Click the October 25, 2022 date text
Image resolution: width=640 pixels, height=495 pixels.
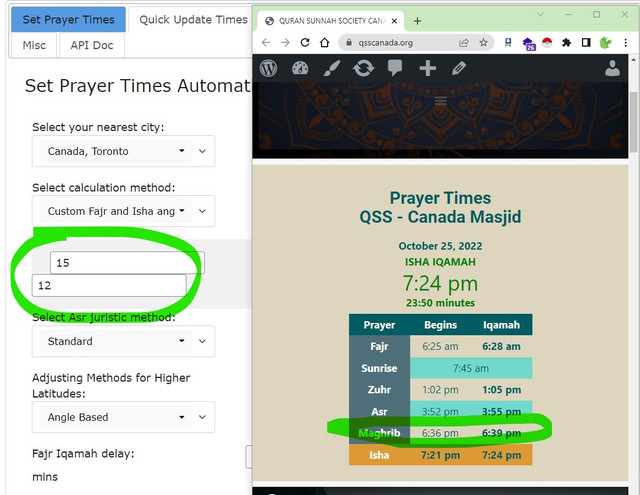pyautogui.click(x=440, y=246)
